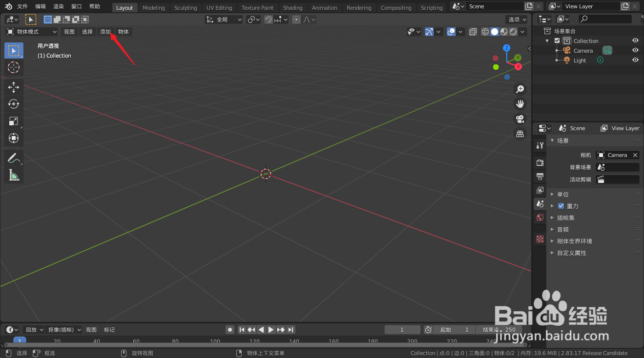Play animation with the play forward button

(271, 330)
